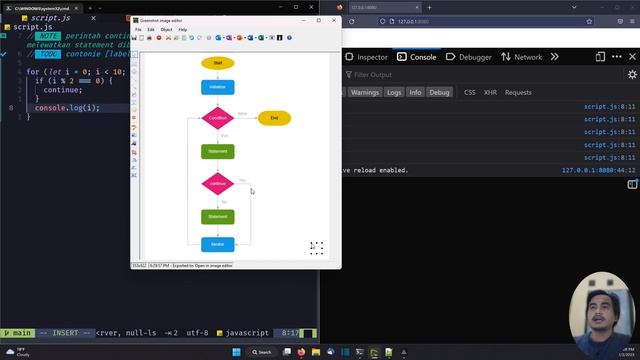
Task: Toggle the Debug filter in Console
Action: pos(439,93)
